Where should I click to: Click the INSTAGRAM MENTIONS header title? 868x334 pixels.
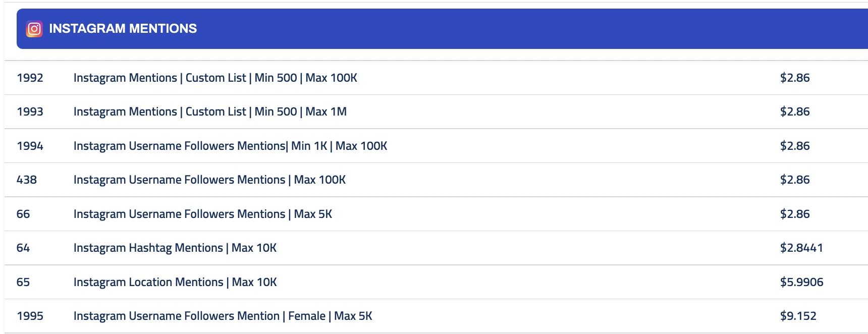(123, 29)
